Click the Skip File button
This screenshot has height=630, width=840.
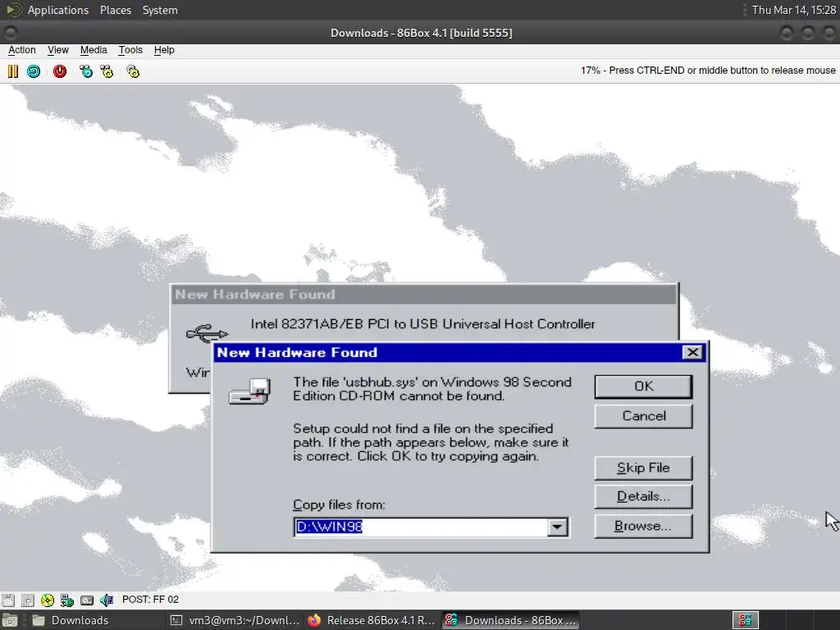pos(643,468)
